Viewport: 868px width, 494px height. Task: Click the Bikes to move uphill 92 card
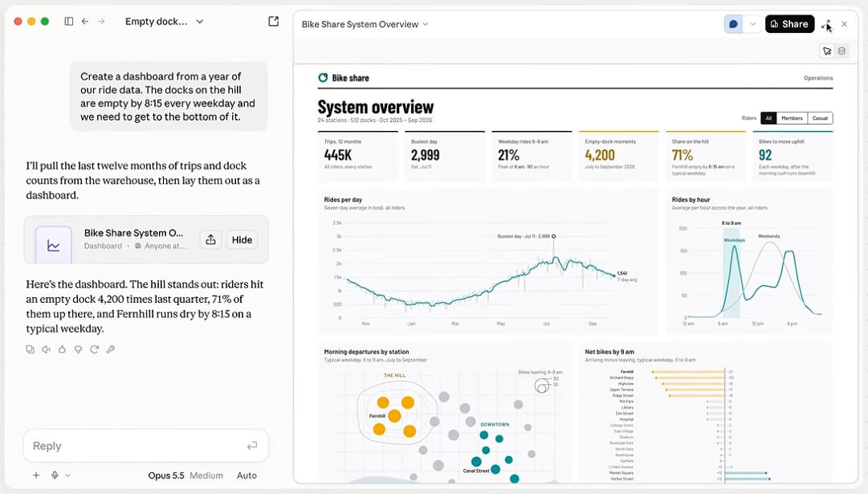coord(793,156)
